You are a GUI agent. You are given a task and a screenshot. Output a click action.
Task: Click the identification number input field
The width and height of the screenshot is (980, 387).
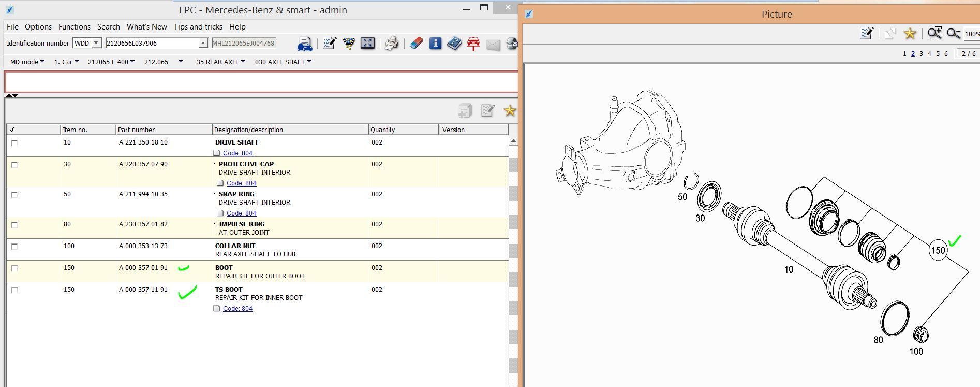pos(152,43)
